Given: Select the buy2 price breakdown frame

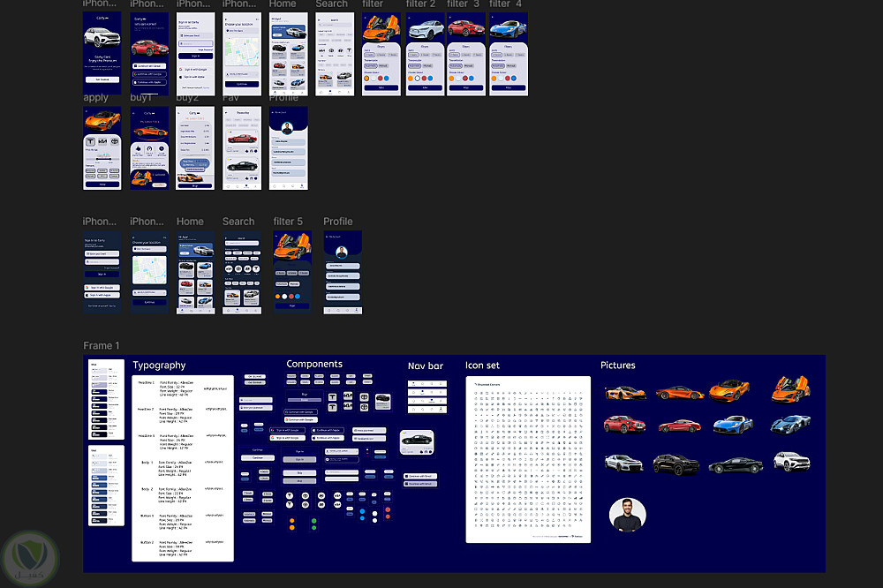Looking at the screenshot, I should coord(195,148).
